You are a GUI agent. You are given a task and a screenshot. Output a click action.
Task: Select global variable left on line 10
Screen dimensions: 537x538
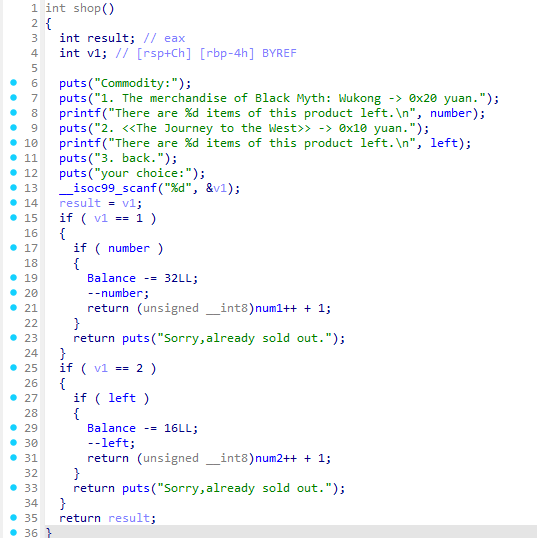click(x=444, y=143)
